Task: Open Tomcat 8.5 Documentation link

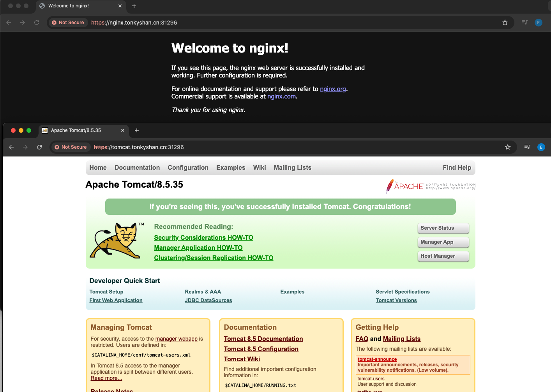Action: click(263, 339)
